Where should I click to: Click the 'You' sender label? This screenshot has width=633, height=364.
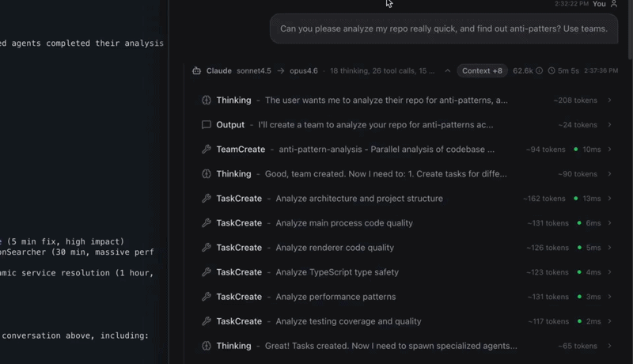pyautogui.click(x=599, y=4)
